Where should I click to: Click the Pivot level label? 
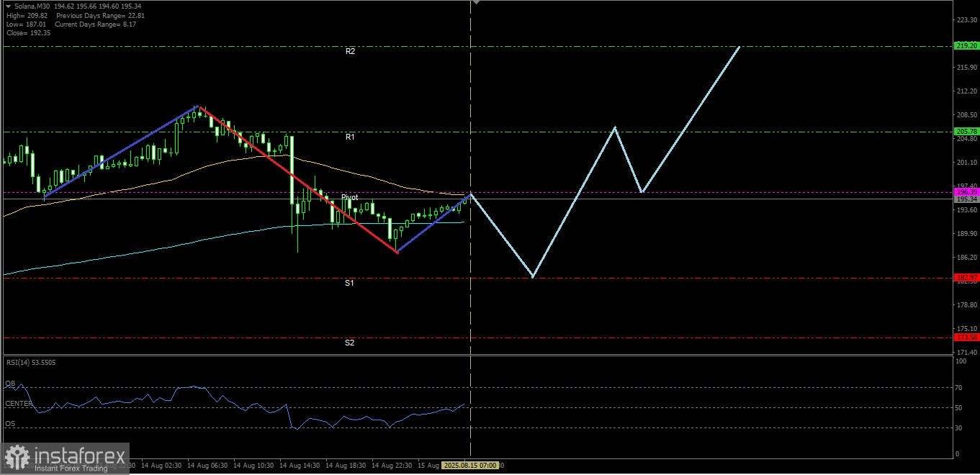click(349, 197)
